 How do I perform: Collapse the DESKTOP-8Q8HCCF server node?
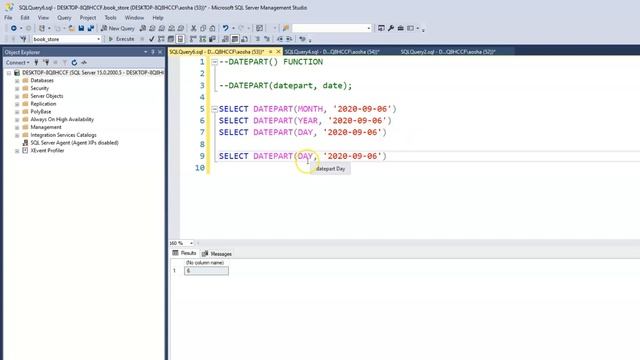(9, 73)
